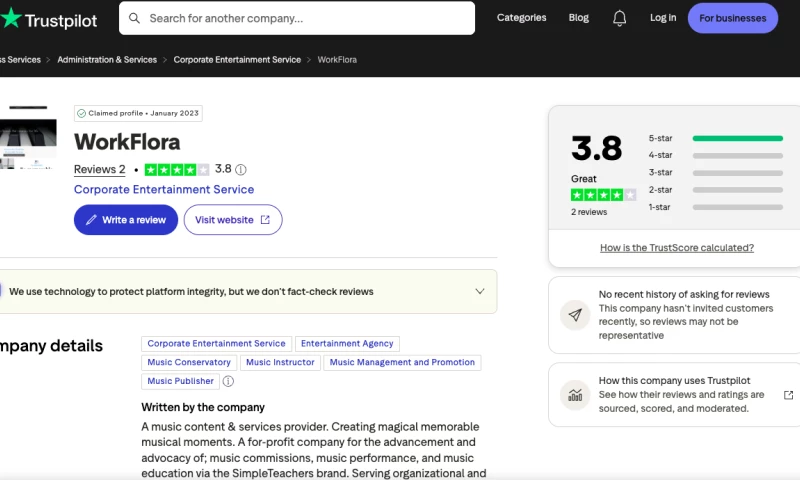Click the paper plane invitation icon
The image size is (800, 480).
575,315
